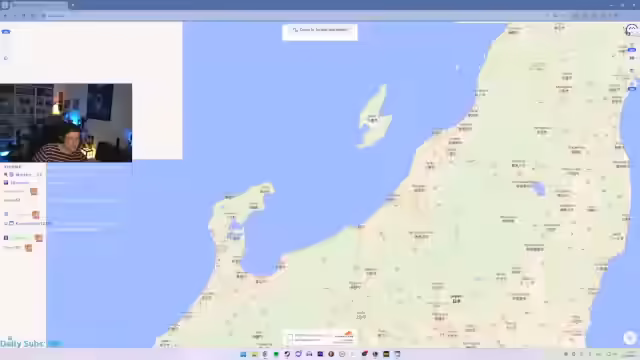
Task: Select the webcam overlay thumbnail
Action: tap(66, 123)
